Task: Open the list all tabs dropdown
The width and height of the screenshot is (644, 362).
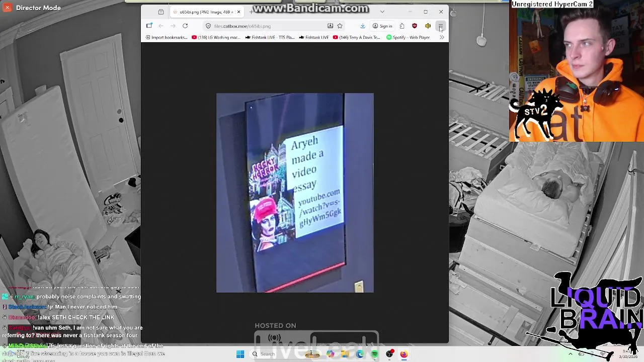Action: pyautogui.click(x=382, y=12)
